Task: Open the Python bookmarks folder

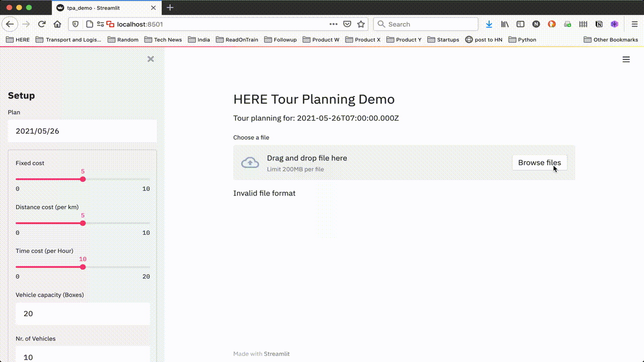Action: (522, 40)
